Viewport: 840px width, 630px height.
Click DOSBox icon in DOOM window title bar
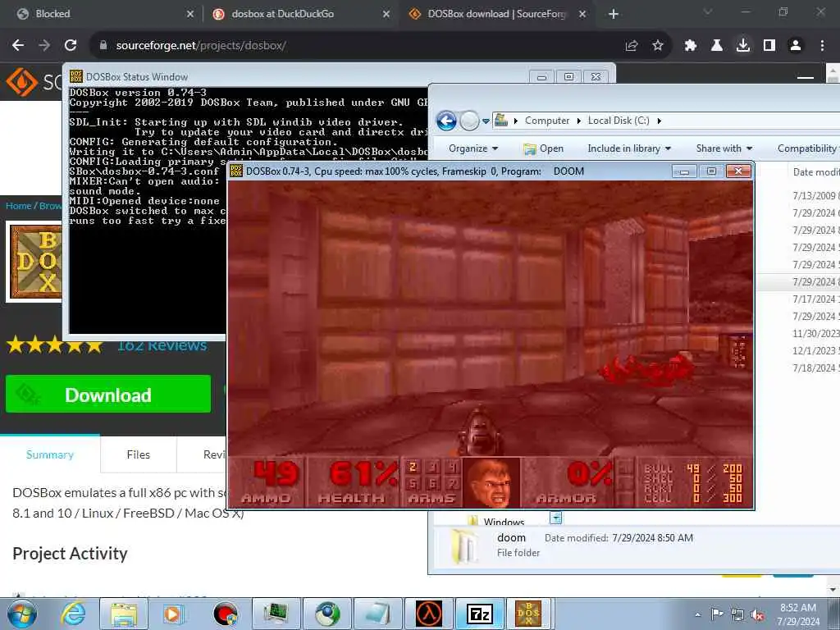tap(236, 171)
